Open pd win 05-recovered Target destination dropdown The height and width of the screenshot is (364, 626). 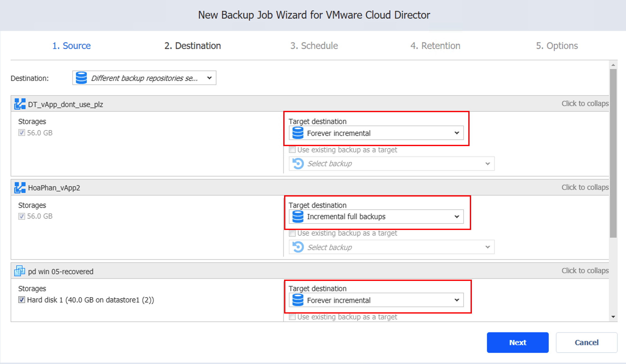(x=376, y=300)
